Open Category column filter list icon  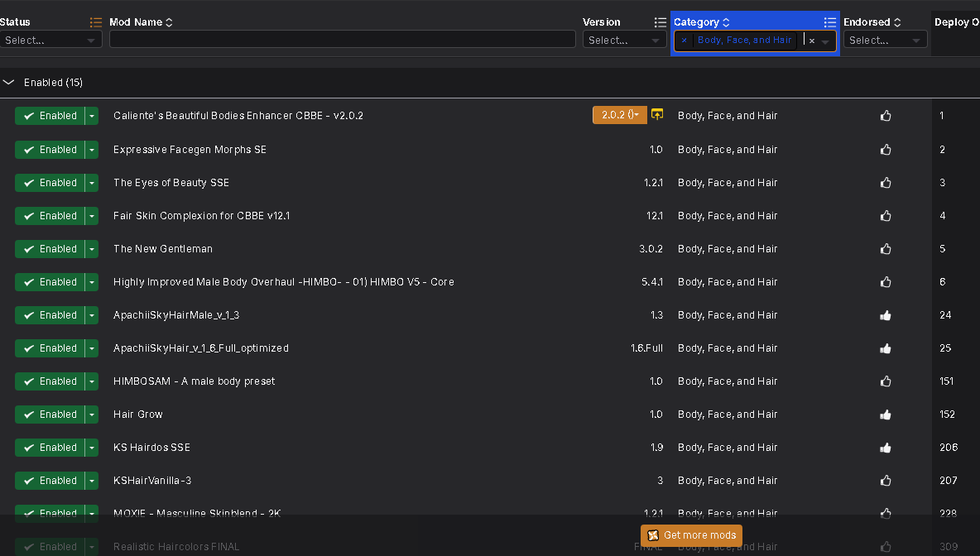click(x=829, y=22)
